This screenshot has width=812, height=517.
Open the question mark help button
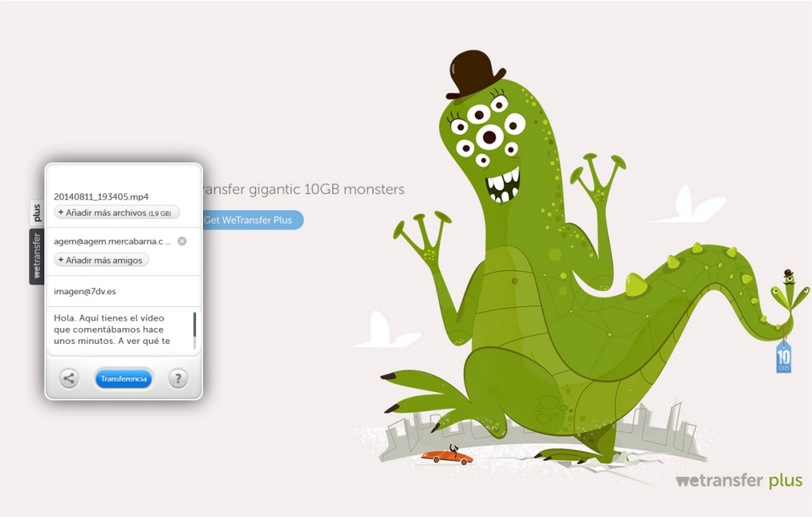[177, 378]
